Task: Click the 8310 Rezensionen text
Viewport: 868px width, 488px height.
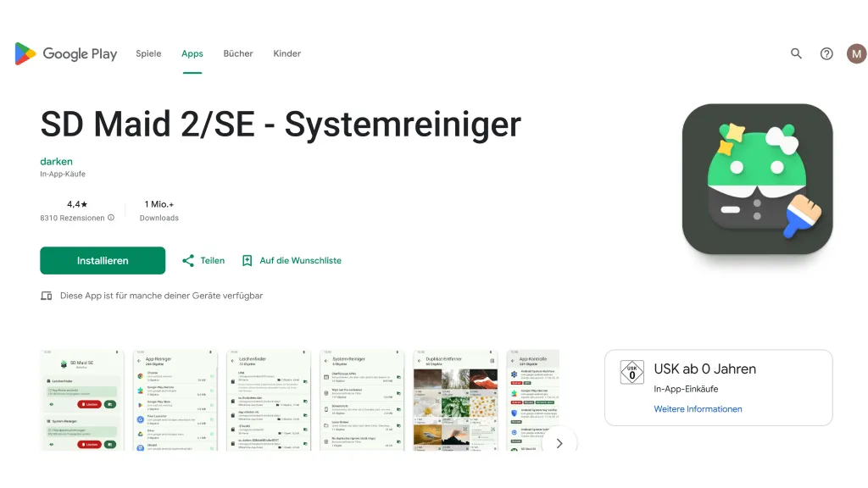Action: (72, 218)
